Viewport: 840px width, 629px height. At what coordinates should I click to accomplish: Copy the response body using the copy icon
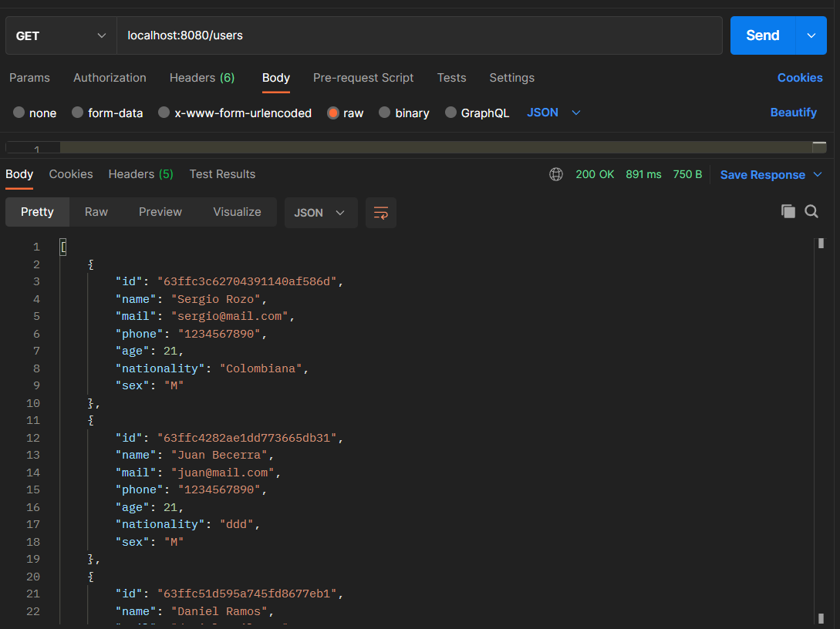(x=788, y=210)
